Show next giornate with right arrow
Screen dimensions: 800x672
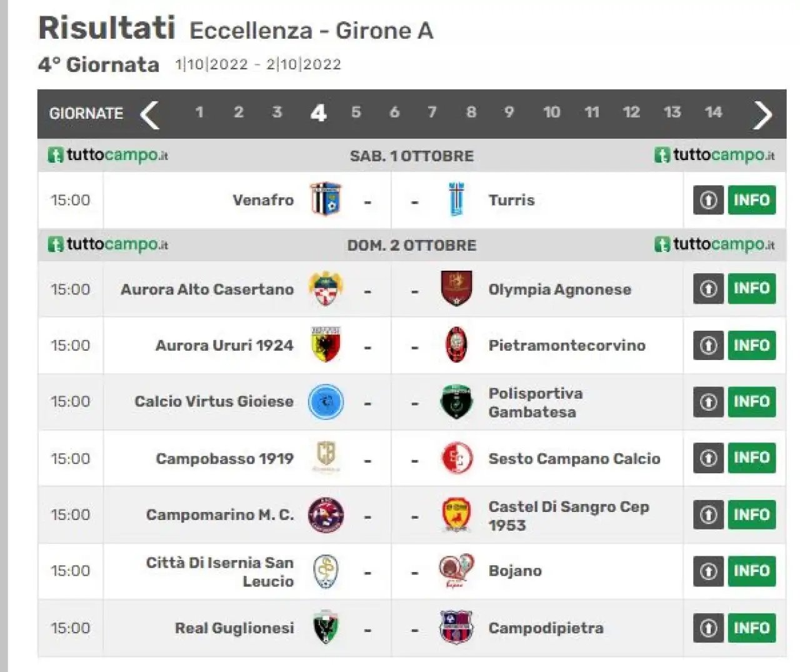click(x=762, y=114)
